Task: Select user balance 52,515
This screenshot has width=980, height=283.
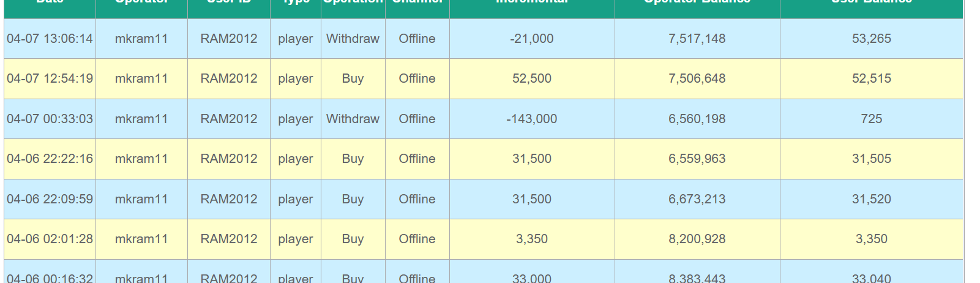Action: point(871,78)
